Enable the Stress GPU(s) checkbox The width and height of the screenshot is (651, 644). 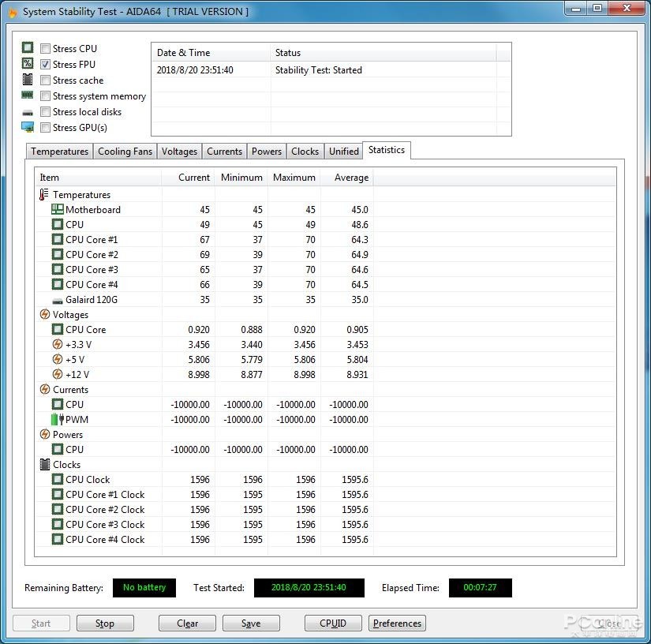(x=45, y=128)
